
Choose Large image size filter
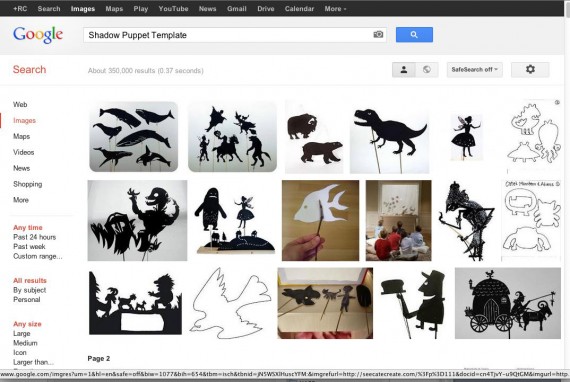(x=22, y=333)
